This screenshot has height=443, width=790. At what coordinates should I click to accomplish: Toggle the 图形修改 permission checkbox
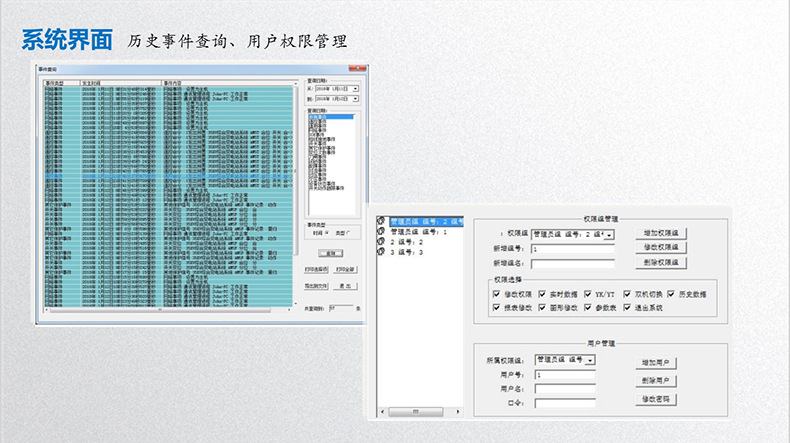click(542, 307)
